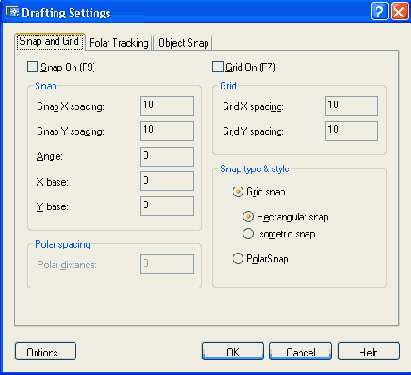Select the Rectangular snap option
The width and height of the screenshot is (411, 375).
[248, 217]
